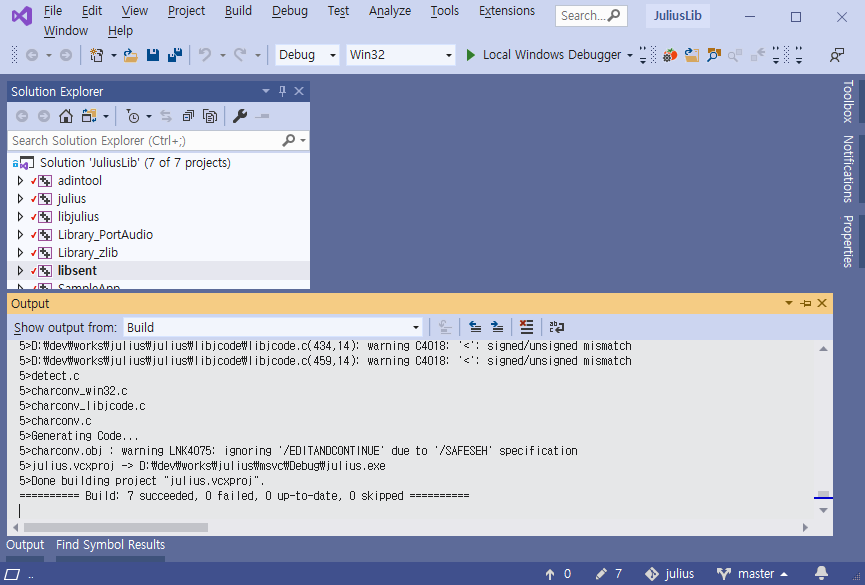Click the Save floppy disk icon
Screen dimensions: 865x585
click(x=153, y=55)
